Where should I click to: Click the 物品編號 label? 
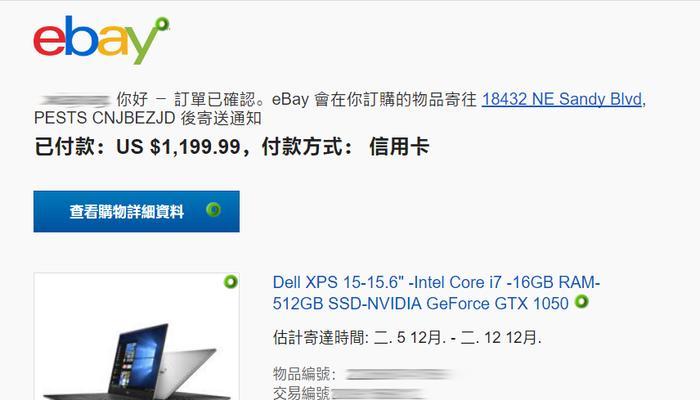pos(301,374)
